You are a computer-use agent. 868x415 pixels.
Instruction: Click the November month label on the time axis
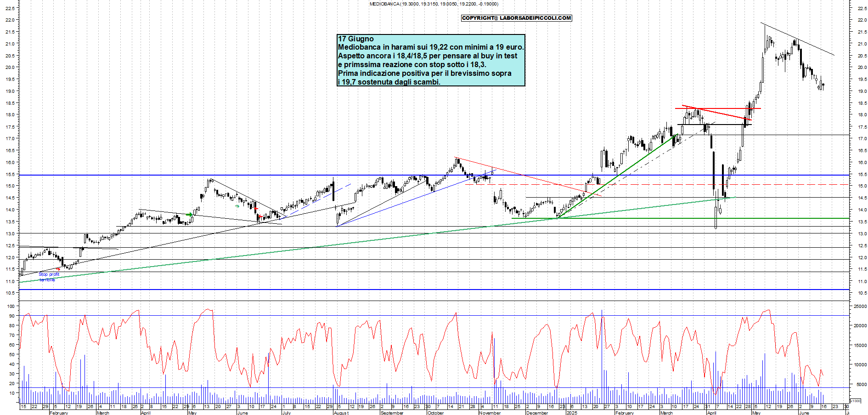(x=490, y=413)
